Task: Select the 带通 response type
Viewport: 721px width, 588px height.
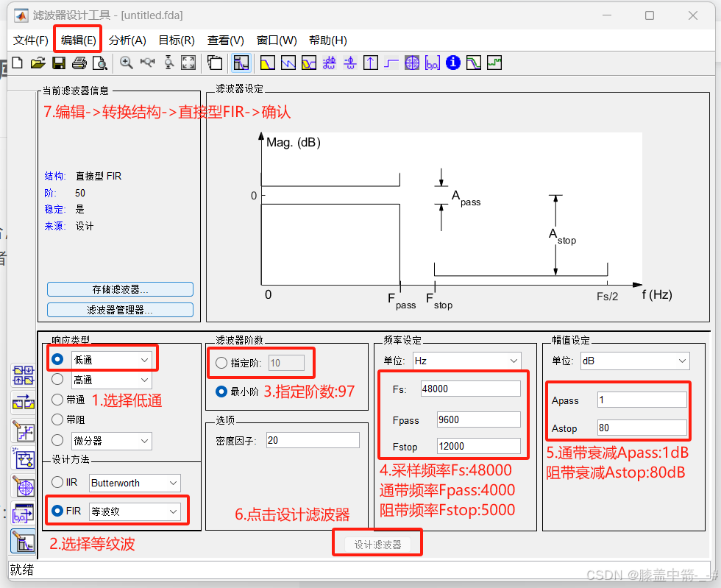Action: tap(57, 400)
